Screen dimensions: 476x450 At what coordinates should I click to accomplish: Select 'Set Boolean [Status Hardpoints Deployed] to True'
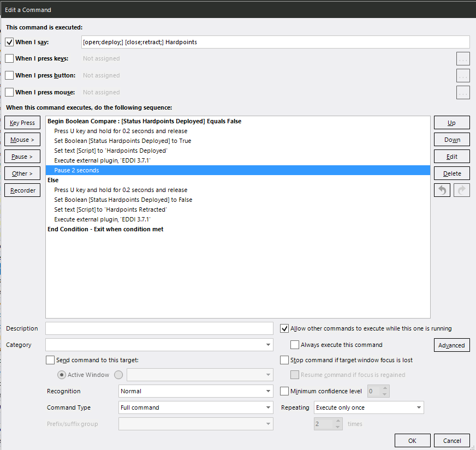pos(238,141)
